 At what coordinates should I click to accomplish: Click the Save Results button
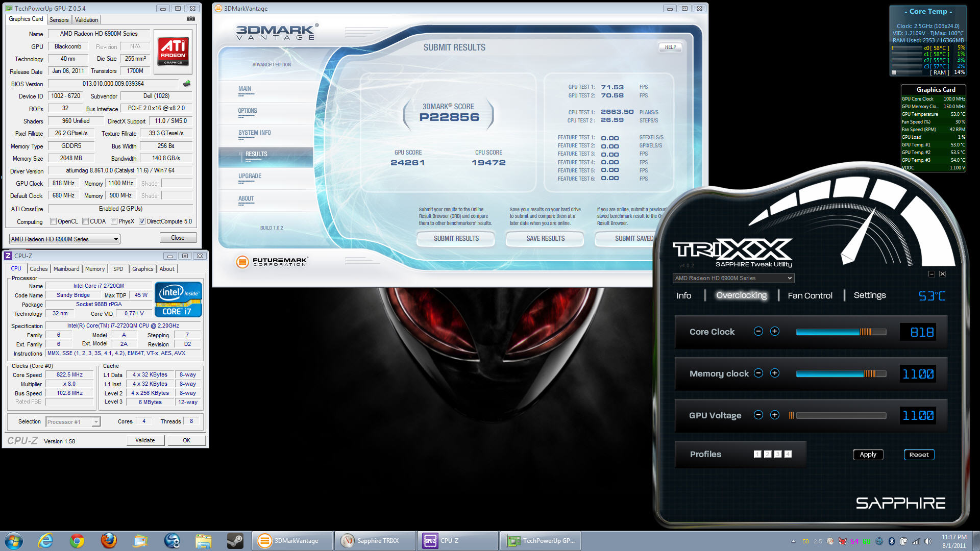tap(545, 238)
